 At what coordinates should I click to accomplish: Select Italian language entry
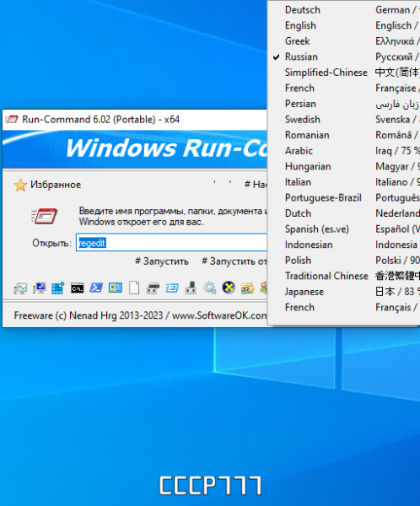point(343,182)
